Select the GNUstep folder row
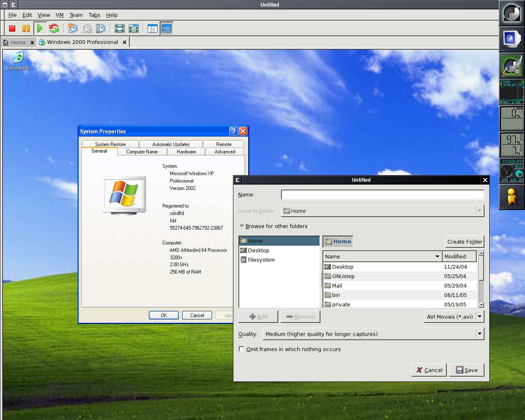Viewport: 525px width, 420px height. (x=400, y=276)
